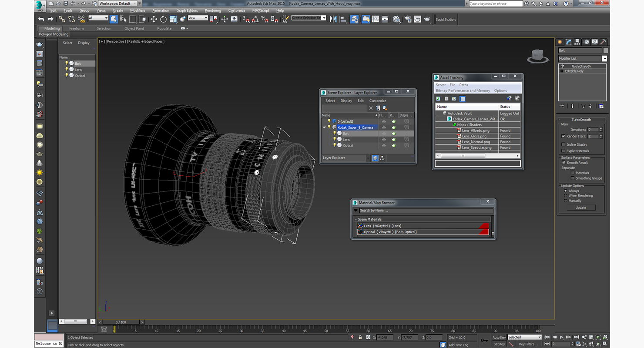
Task: Choose the Select and Rotate tool
Action: [x=163, y=19]
